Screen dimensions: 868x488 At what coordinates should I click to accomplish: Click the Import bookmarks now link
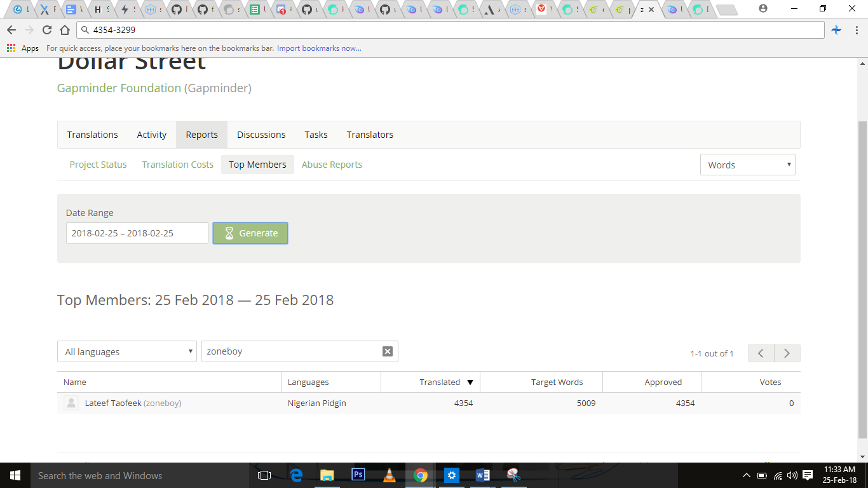[x=319, y=48]
